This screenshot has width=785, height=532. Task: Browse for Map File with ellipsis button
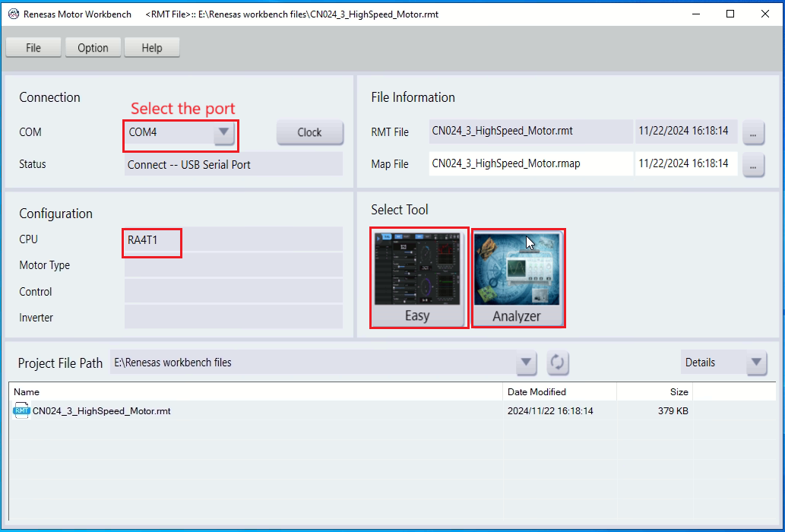[753, 164]
